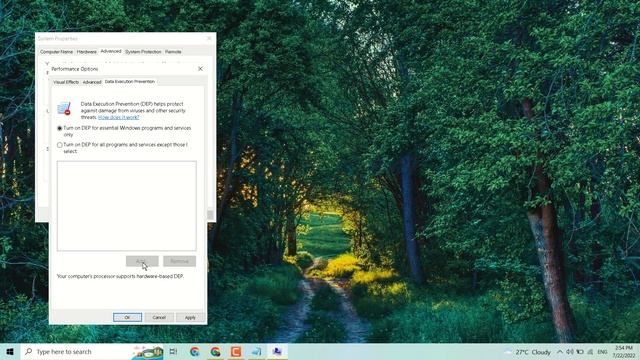Open network status in system tray
640x360 pixels.
590,352
